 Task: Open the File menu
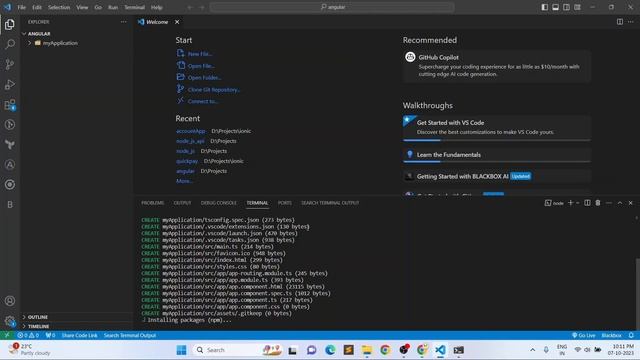(x=22, y=7)
